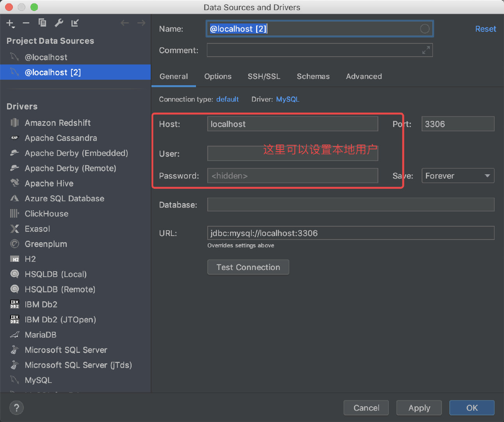Click the remove data source minus icon
Viewport: 504px width, 422px height.
[x=26, y=23]
